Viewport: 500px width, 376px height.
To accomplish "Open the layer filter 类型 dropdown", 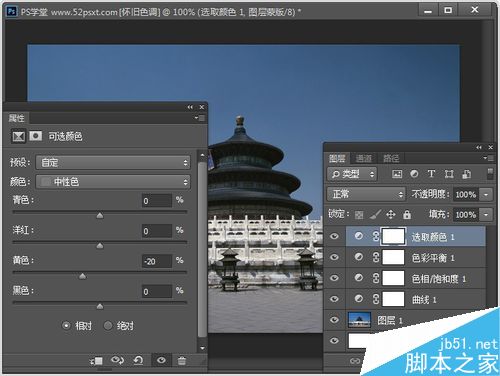I will (352, 174).
